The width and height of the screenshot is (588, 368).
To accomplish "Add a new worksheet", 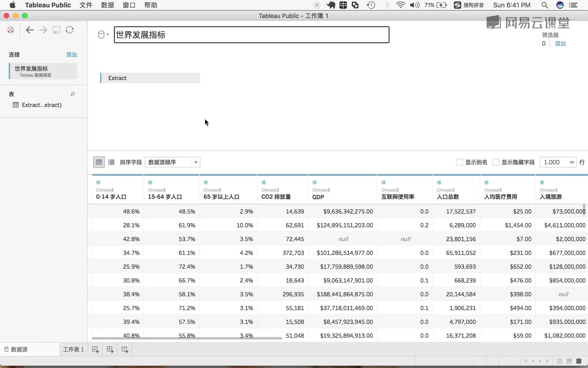I will pyautogui.click(x=95, y=349).
